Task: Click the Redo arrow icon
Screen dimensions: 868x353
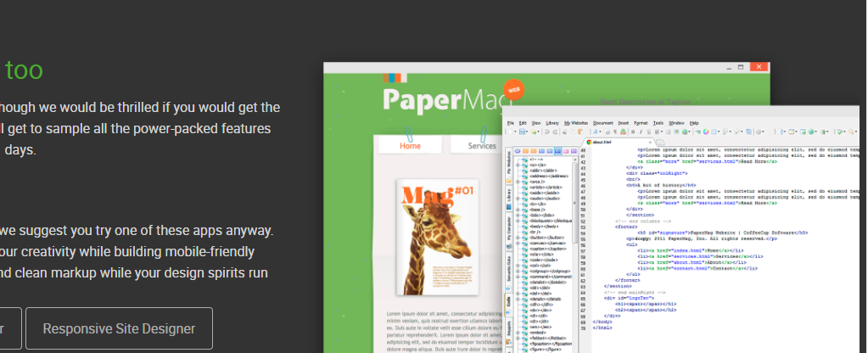Action: [x=555, y=132]
